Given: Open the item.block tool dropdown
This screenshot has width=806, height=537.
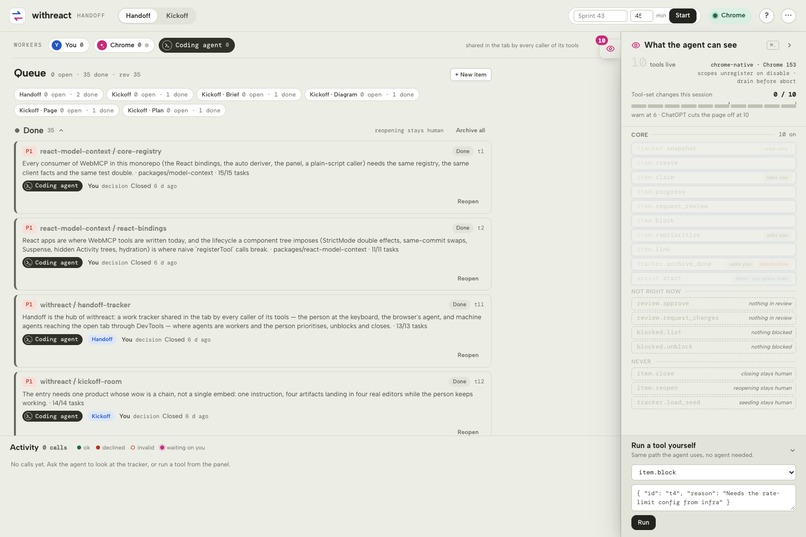Looking at the screenshot, I should 713,472.
